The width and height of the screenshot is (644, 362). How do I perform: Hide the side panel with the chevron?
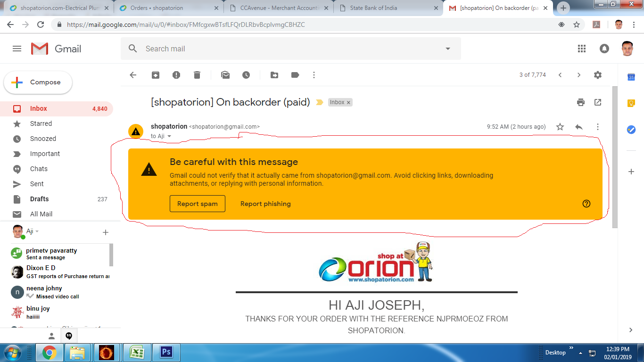click(631, 330)
